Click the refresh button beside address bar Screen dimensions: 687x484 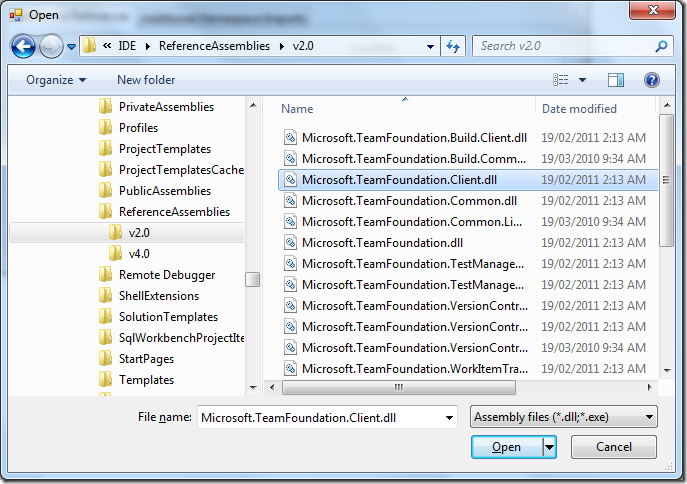pos(455,46)
